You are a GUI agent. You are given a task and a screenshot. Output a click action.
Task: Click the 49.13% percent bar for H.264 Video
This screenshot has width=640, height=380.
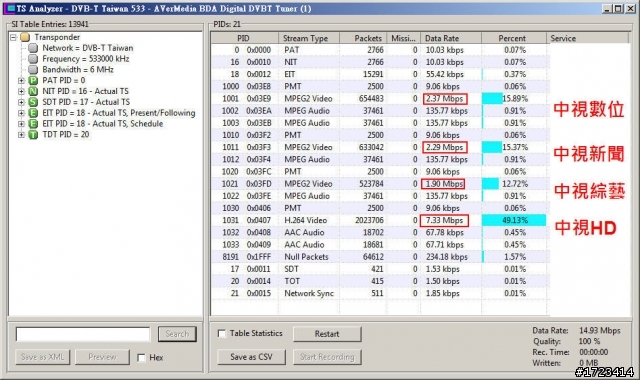pos(514,220)
